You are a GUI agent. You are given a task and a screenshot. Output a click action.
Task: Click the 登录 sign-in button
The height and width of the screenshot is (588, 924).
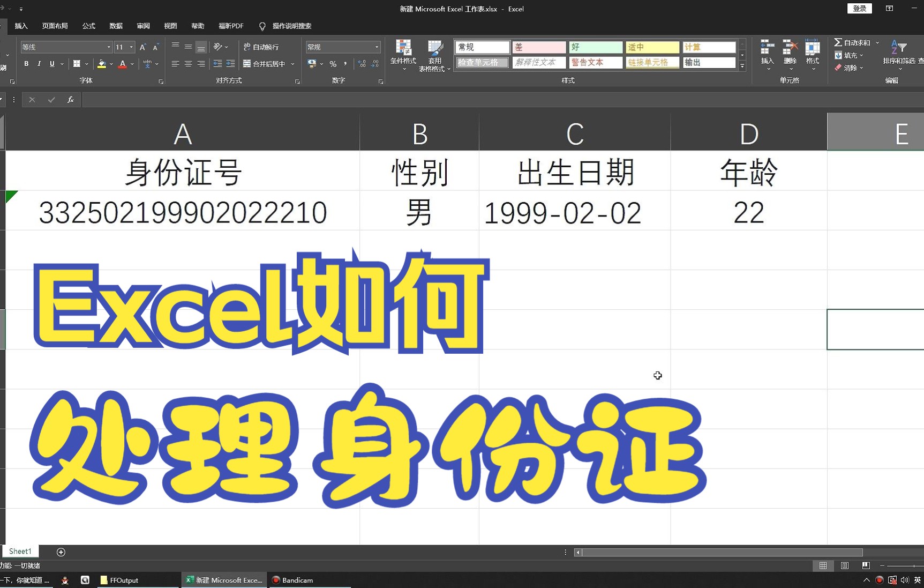coord(859,8)
